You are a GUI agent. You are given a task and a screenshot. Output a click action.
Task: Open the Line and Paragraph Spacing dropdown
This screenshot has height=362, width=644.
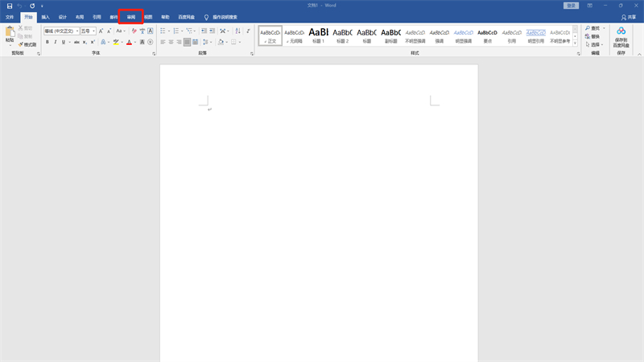[x=207, y=42]
